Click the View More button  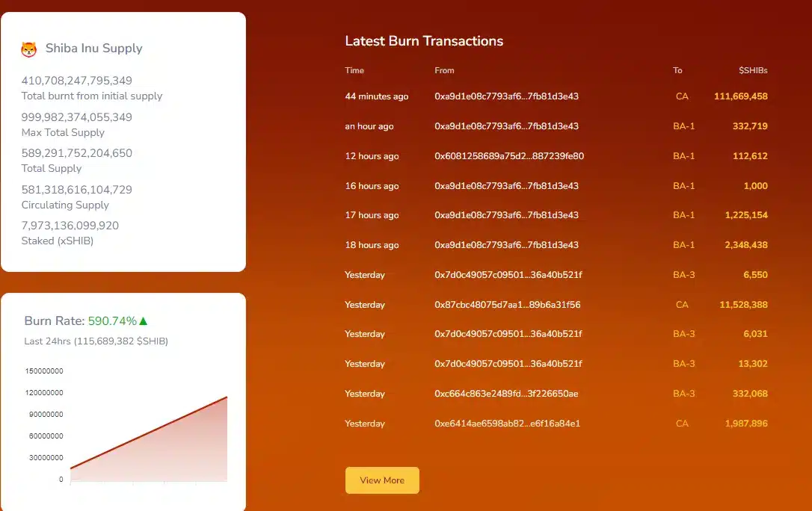(382, 480)
